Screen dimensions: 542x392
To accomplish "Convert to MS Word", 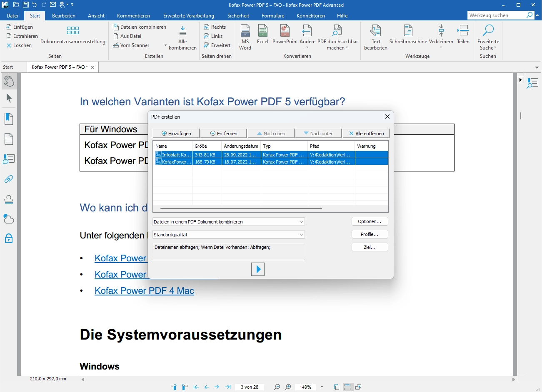I will click(x=245, y=37).
